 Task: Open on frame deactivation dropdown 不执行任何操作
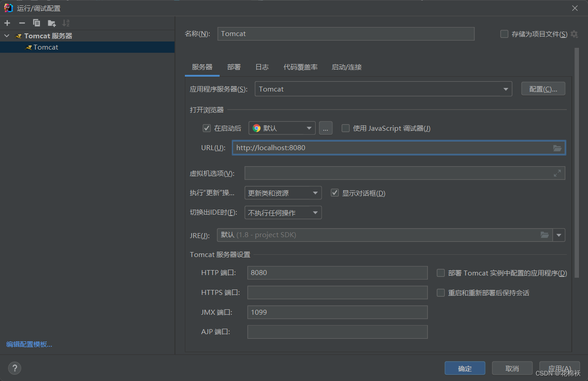tap(283, 213)
